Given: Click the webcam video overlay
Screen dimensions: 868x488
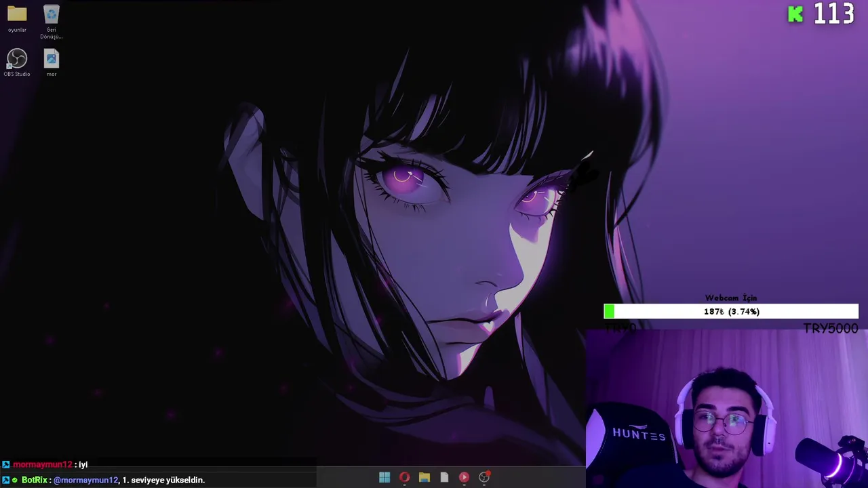Looking at the screenshot, I should (x=727, y=409).
